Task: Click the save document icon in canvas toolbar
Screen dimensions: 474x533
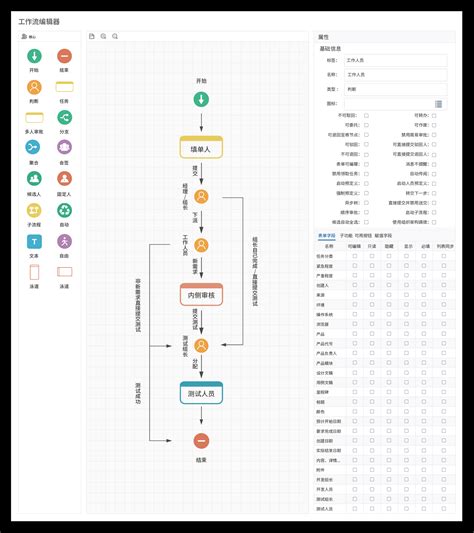Action: point(91,36)
